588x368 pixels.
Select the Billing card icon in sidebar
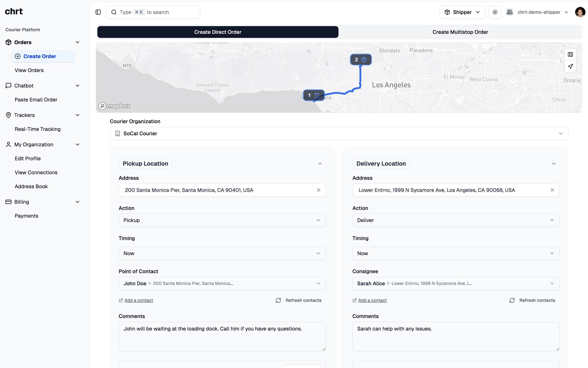(8, 202)
